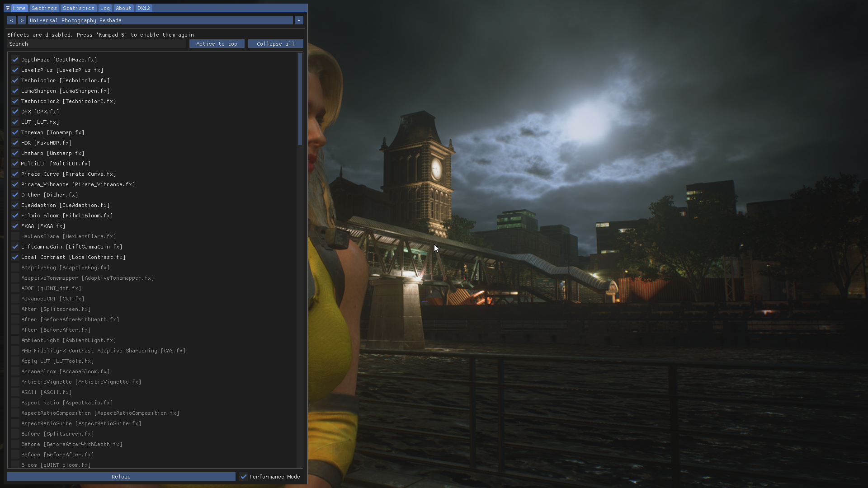Click the Search effects field
Viewport: 868px width, 488px height.
[97, 44]
